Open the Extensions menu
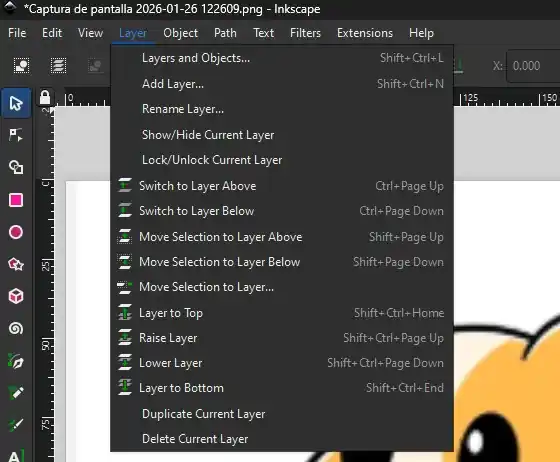 365,33
